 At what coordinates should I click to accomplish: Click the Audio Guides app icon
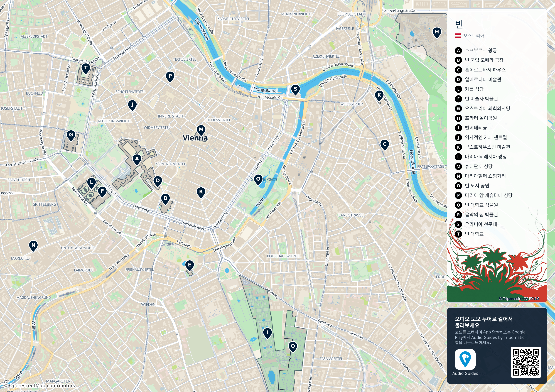(465, 359)
